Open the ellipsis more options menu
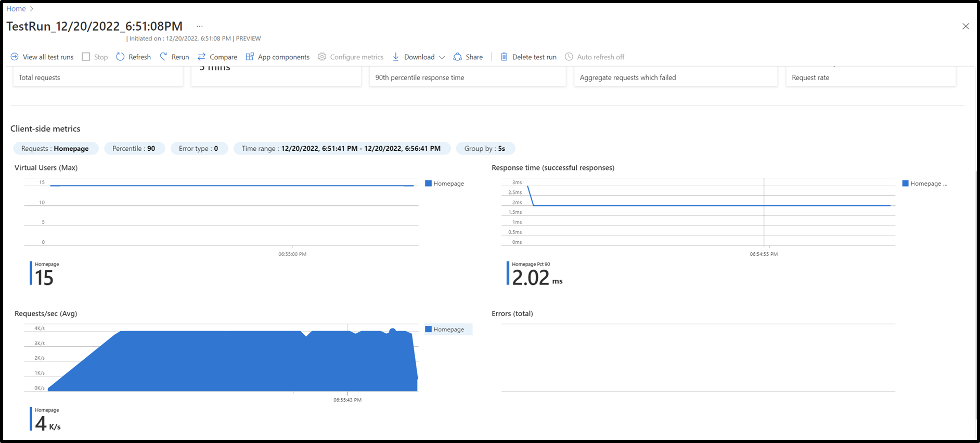The height and width of the screenshot is (443, 980). tap(200, 26)
